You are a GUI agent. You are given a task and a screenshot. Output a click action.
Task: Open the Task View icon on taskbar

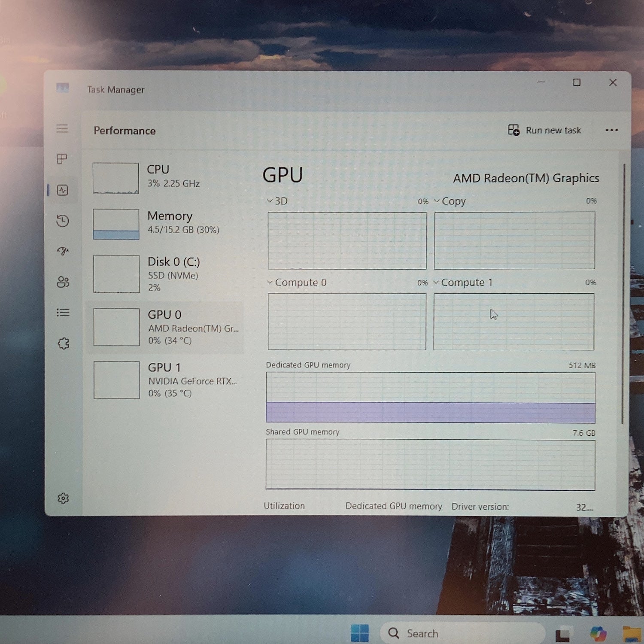click(563, 635)
